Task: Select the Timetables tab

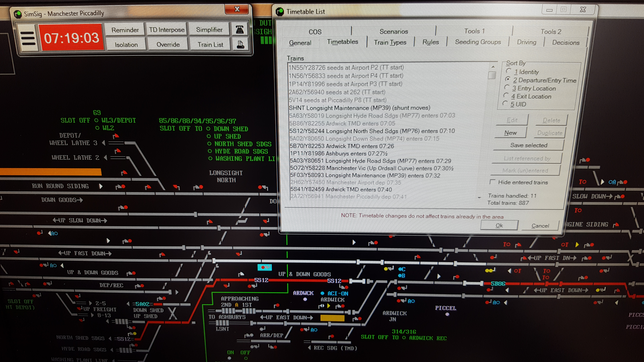Action: click(342, 42)
